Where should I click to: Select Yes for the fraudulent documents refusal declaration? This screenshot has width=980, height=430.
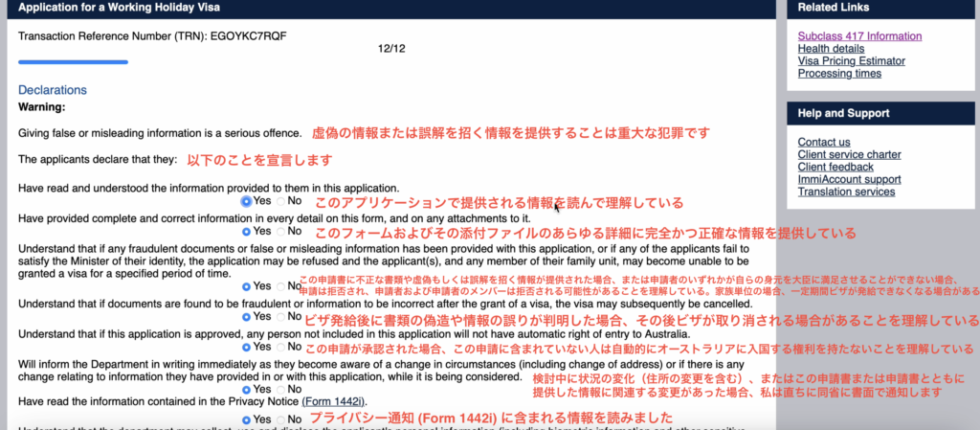(248, 286)
